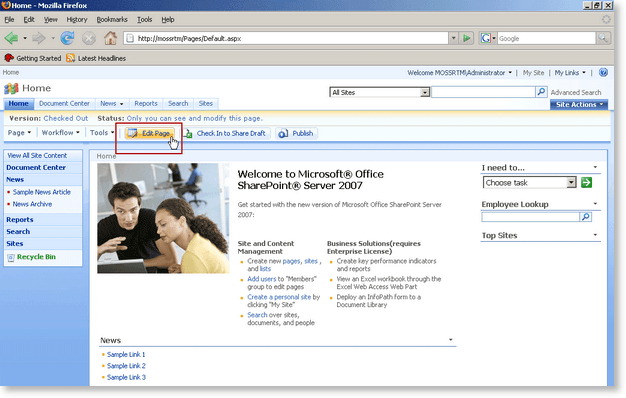Click the Edit Page pencil icon button
This screenshot has height=398, width=626.
click(150, 133)
